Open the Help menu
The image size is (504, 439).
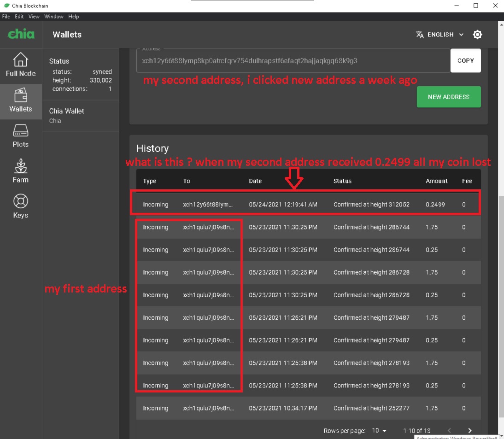[73, 17]
